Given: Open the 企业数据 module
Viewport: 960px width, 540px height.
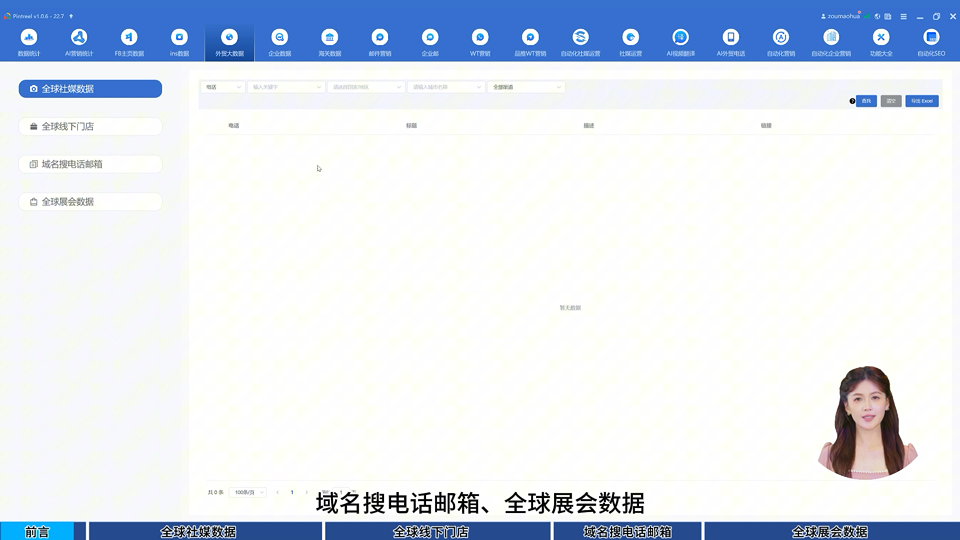Looking at the screenshot, I should point(280,42).
